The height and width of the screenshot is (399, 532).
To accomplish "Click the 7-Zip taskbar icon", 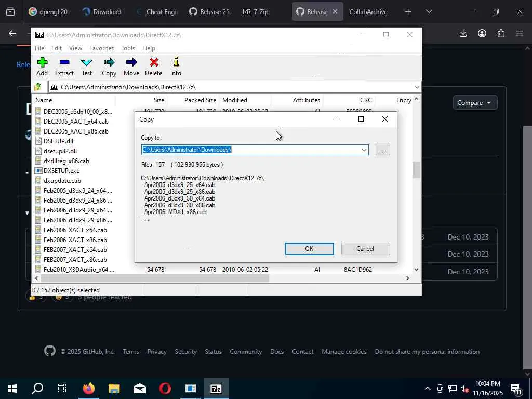I will (216, 389).
